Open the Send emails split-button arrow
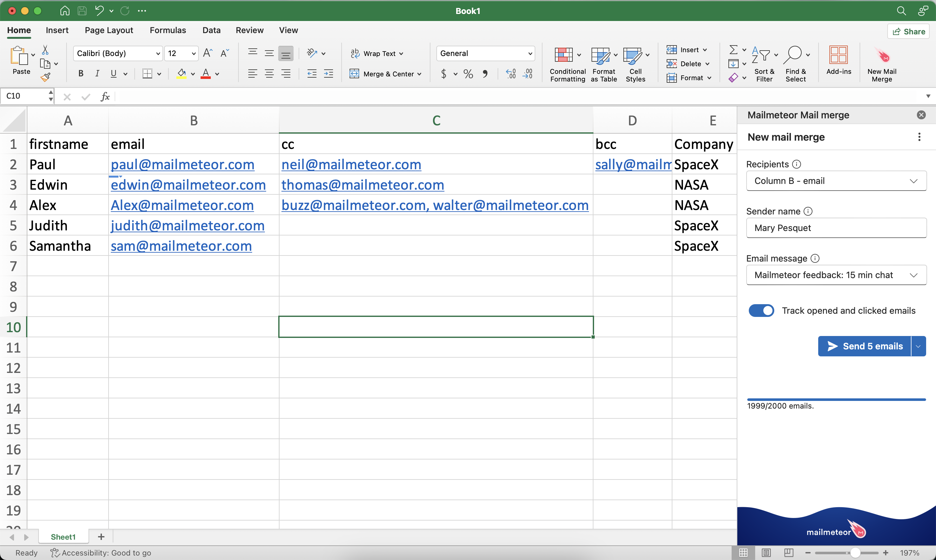Screen dimensions: 936x560 [x=918, y=346]
